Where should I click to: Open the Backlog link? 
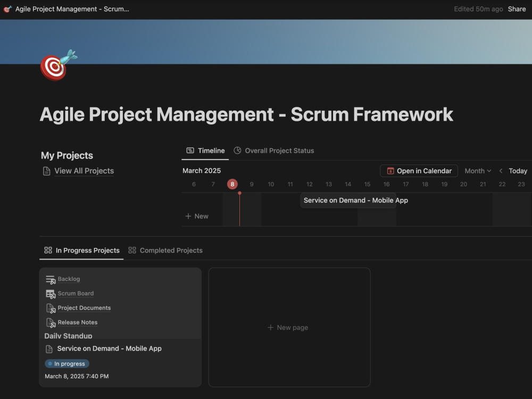point(69,279)
